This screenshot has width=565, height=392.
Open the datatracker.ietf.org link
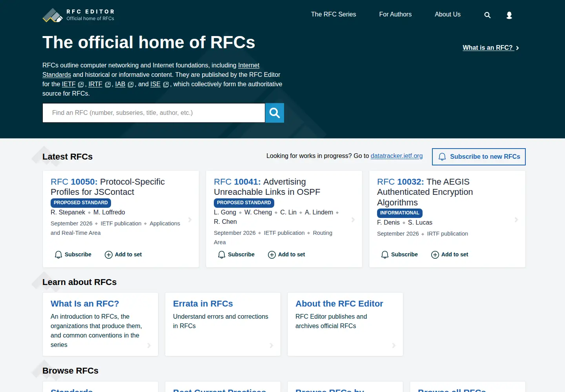(397, 156)
